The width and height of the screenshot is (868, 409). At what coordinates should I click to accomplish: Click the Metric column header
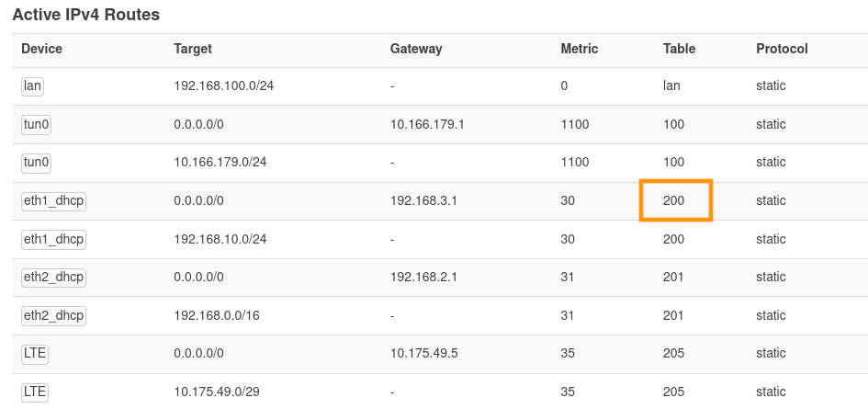[x=580, y=49]
